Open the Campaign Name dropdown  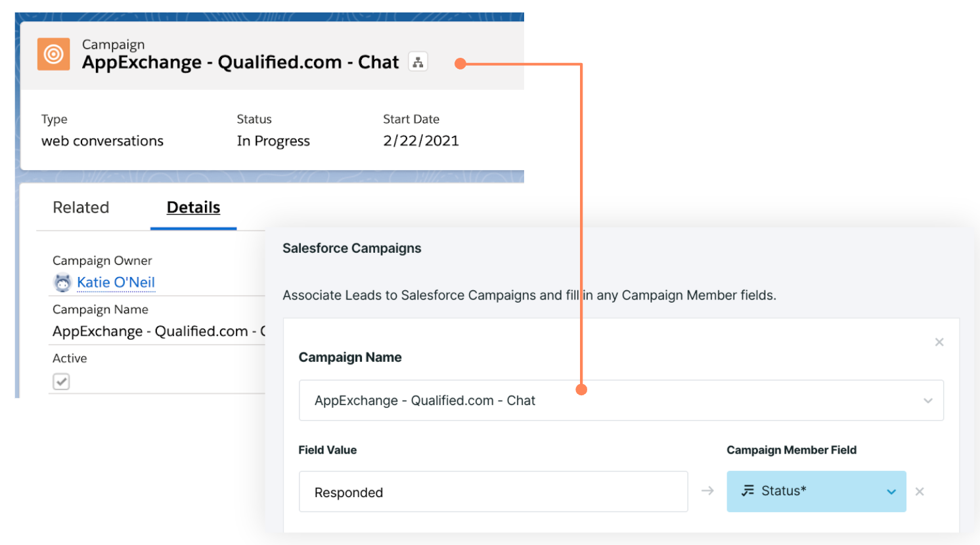(621, 401)
